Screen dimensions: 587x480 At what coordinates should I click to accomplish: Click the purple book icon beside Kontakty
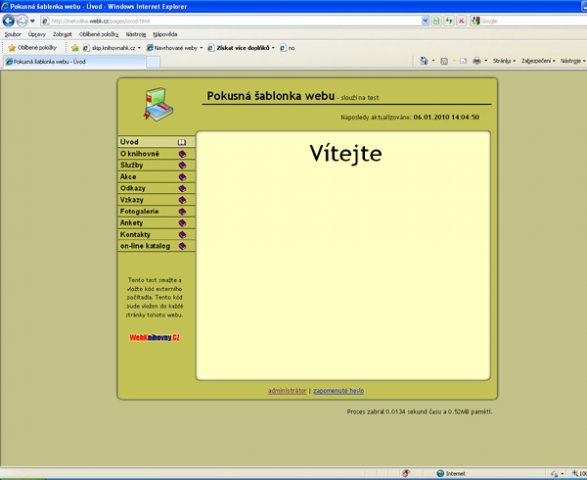[x=182, y=235]
